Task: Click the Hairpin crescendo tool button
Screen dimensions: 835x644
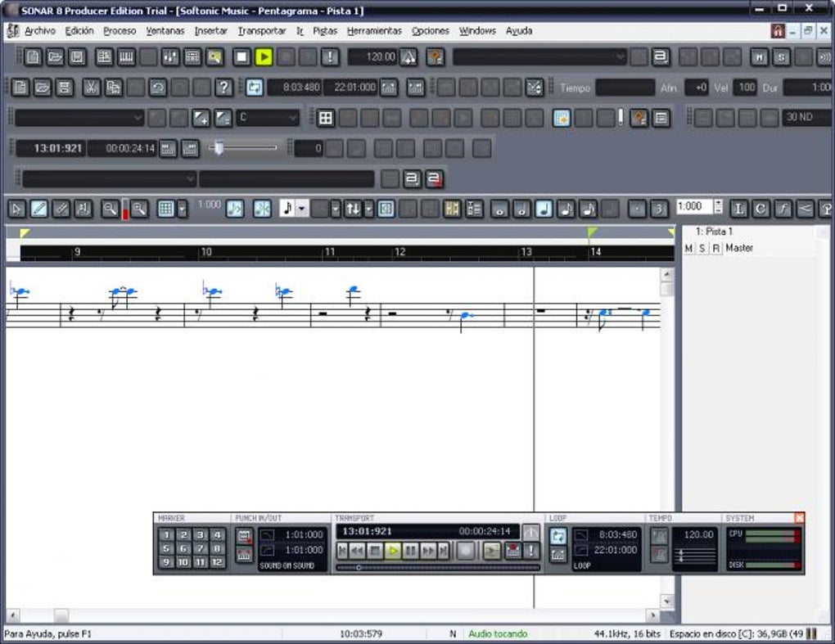Action: (x=805, y=209)
